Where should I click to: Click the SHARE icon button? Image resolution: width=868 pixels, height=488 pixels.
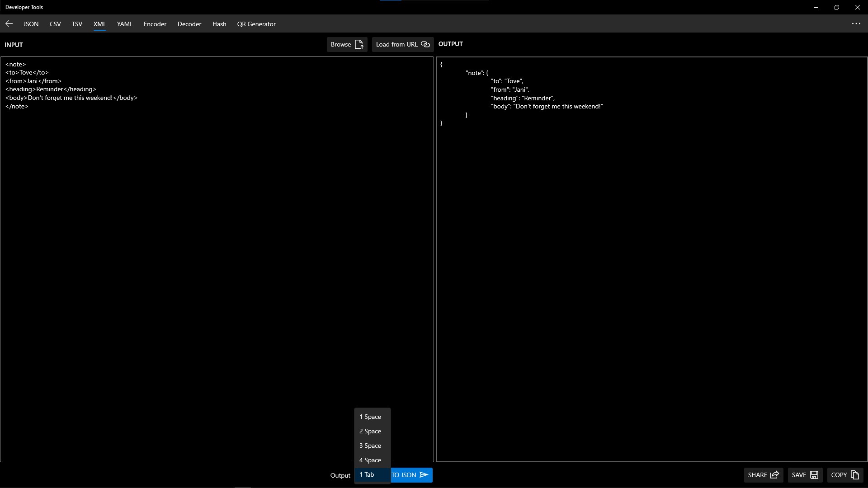[x=774, y=475]
